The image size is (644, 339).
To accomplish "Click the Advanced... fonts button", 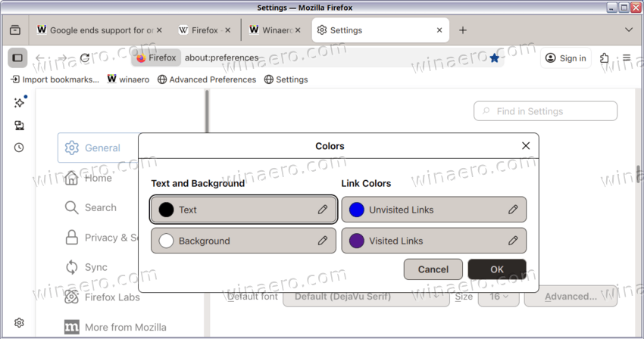I will (571, 297).
